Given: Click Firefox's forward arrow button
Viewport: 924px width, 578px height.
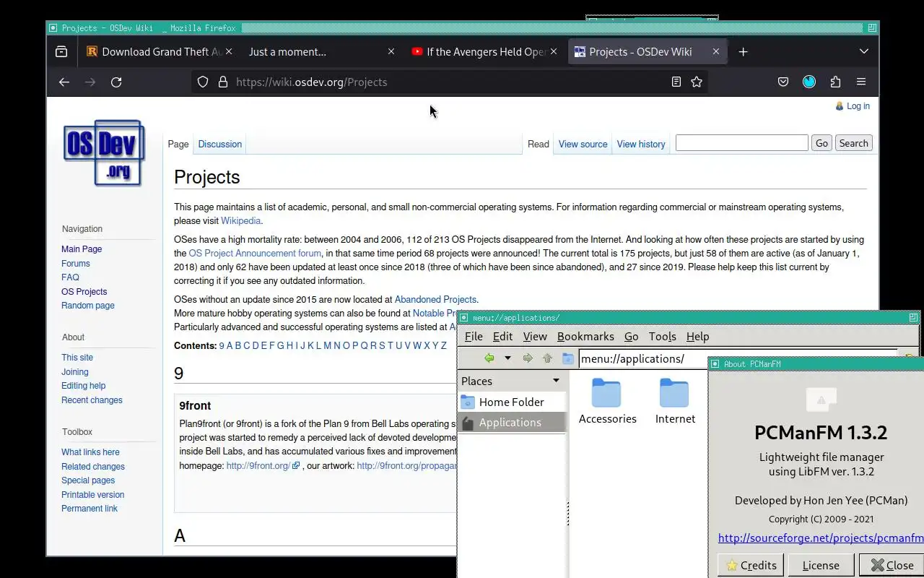Looking at the screenshot, I should (90, 82).
